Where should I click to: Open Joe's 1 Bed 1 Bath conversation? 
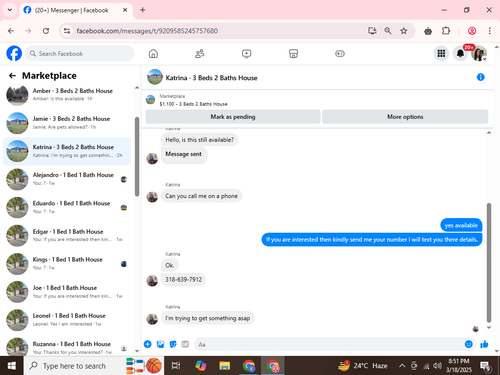click(67, 292)
